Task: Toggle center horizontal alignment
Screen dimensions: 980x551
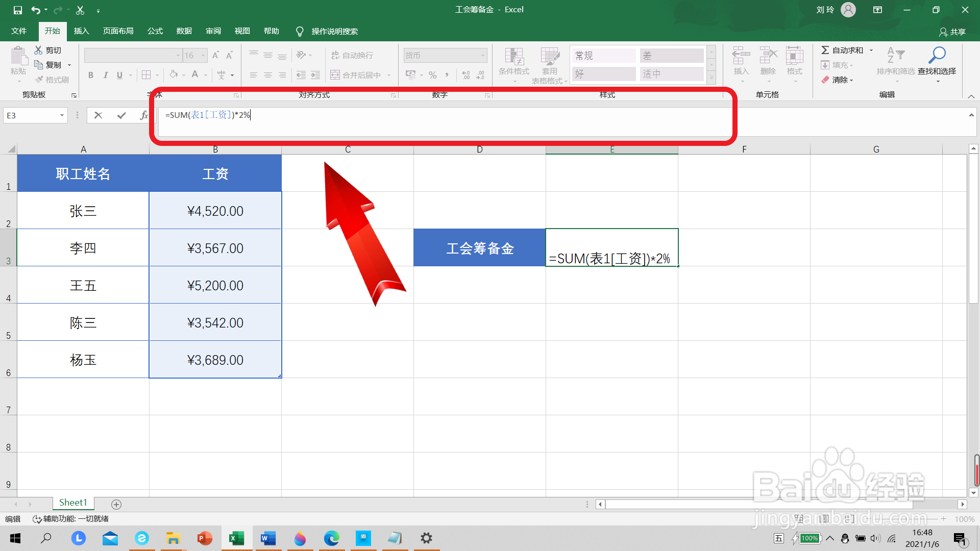Action: coord(268,75)
